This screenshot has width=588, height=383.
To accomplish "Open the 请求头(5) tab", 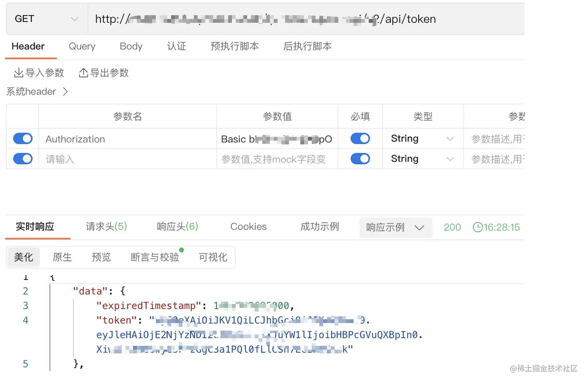I will (x=106, y=227).
